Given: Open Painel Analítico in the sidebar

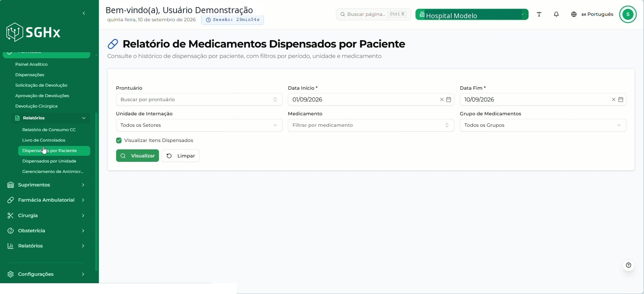Looking at the screenshot, I should pyautogui.click(x=31, y=64).
